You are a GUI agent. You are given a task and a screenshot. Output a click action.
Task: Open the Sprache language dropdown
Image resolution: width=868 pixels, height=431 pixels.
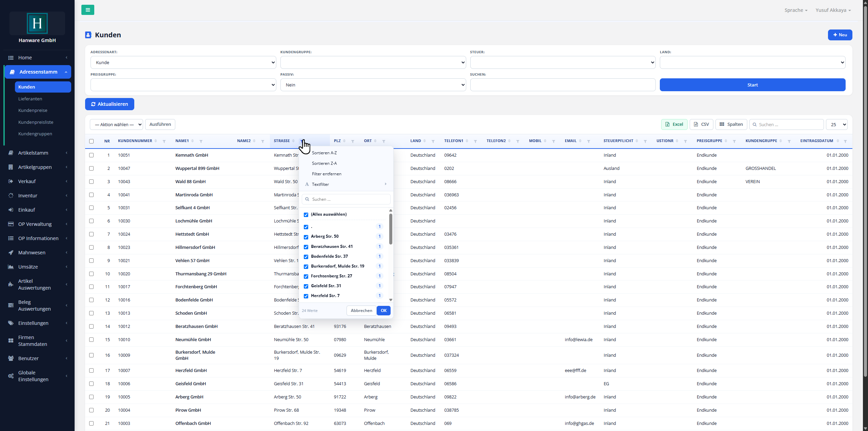[796, 10]
